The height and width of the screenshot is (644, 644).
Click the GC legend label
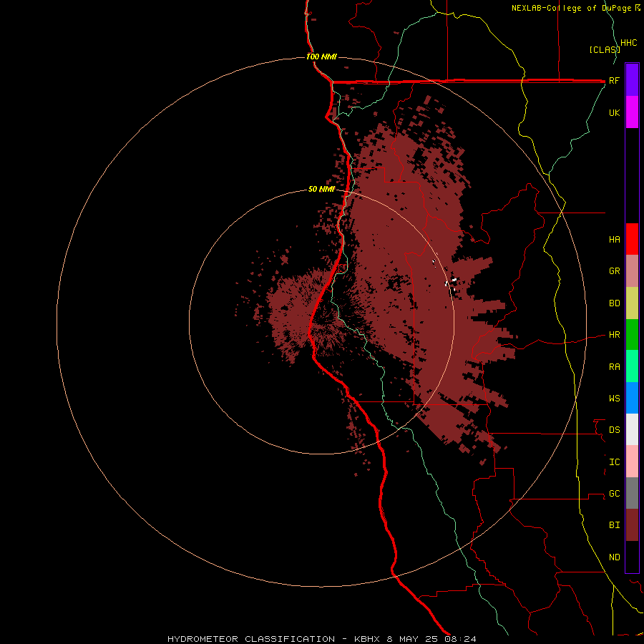click(614, 494)
